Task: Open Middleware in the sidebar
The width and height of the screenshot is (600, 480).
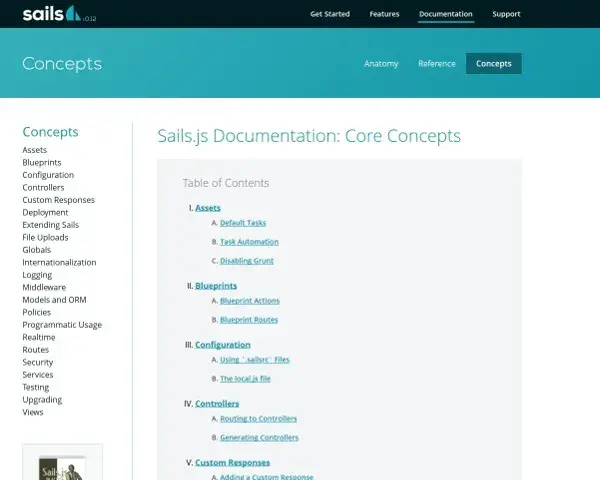Action: 44,287
